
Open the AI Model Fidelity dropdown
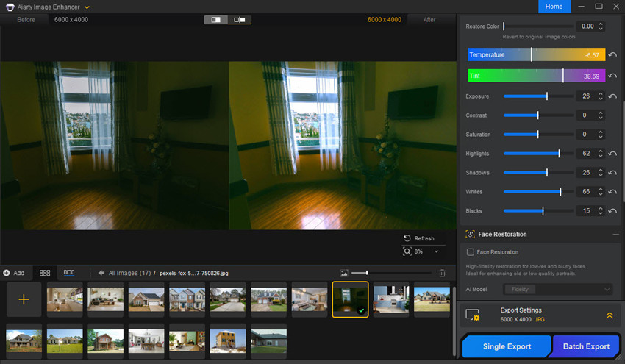click(558, 290)
